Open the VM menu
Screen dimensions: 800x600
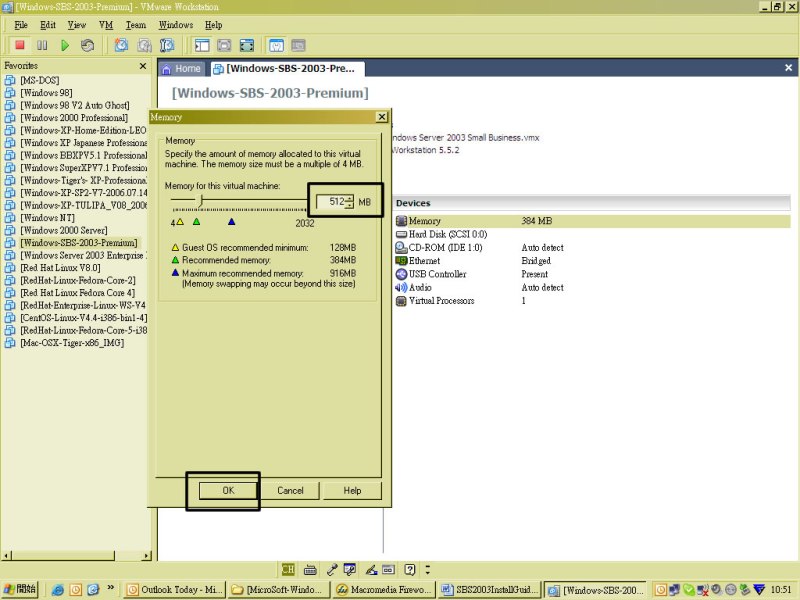tap(106, 25)
